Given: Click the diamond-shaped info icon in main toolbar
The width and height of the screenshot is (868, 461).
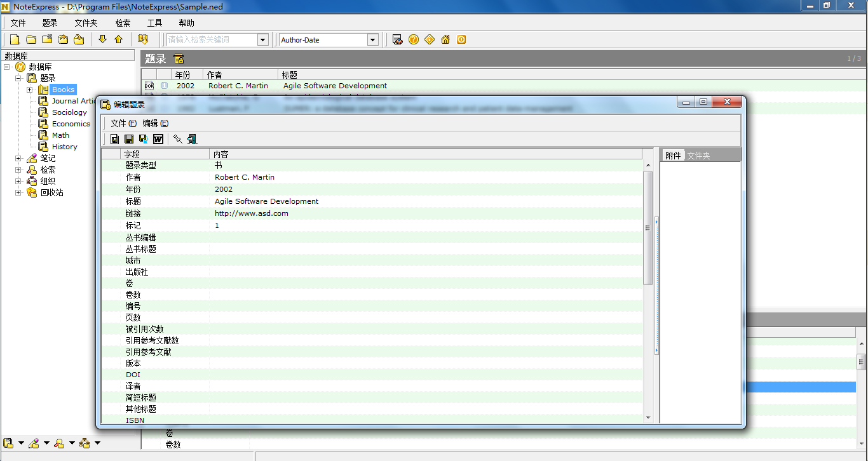Looking at the screenshot, I should pyautogui.click(x=430, y=39).
